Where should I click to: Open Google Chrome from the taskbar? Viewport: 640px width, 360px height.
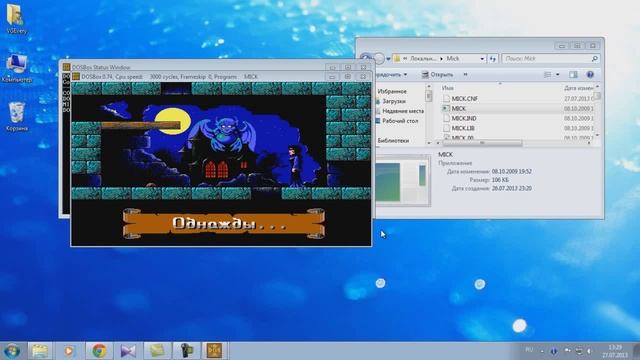(99, 351)
